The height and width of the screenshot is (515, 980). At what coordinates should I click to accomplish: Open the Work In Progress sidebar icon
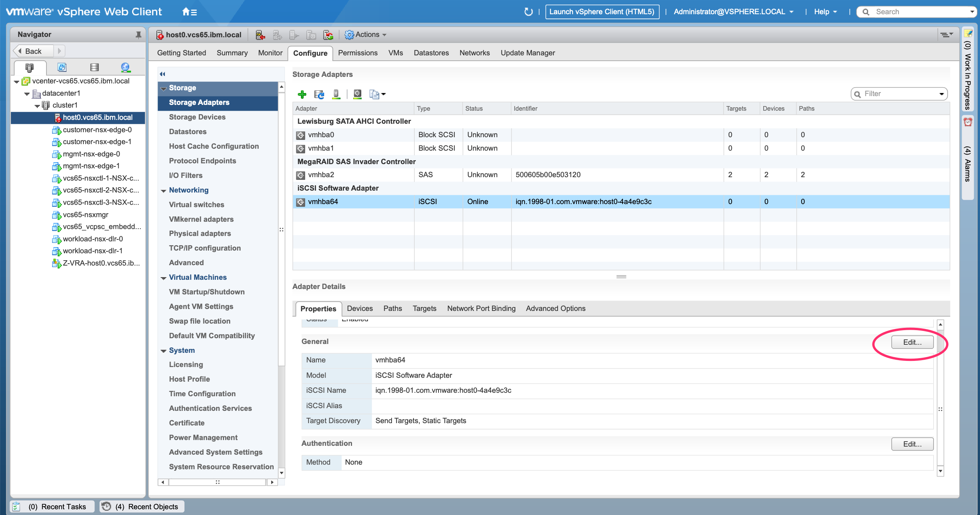point(968,33)
